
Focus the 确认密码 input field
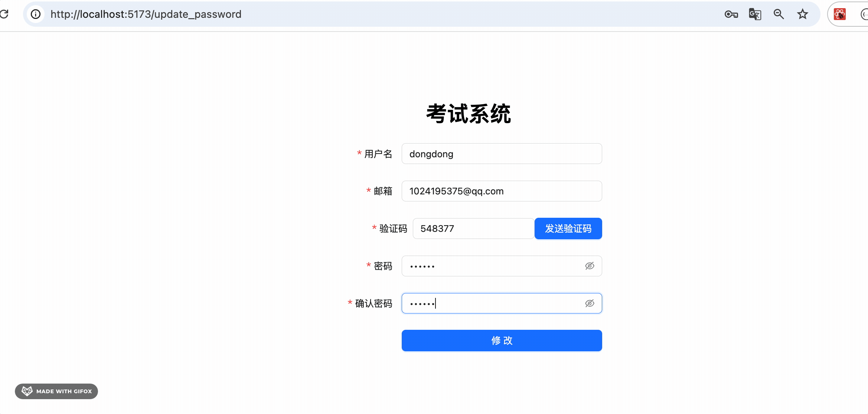[494, 303]
